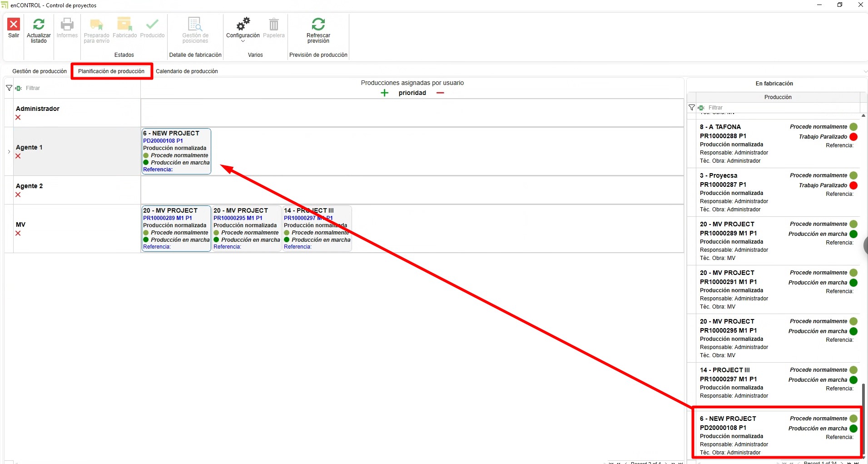868x464 pixels.
Task: Click funnel filter icon in users grid
Action: tap(9, 88)
